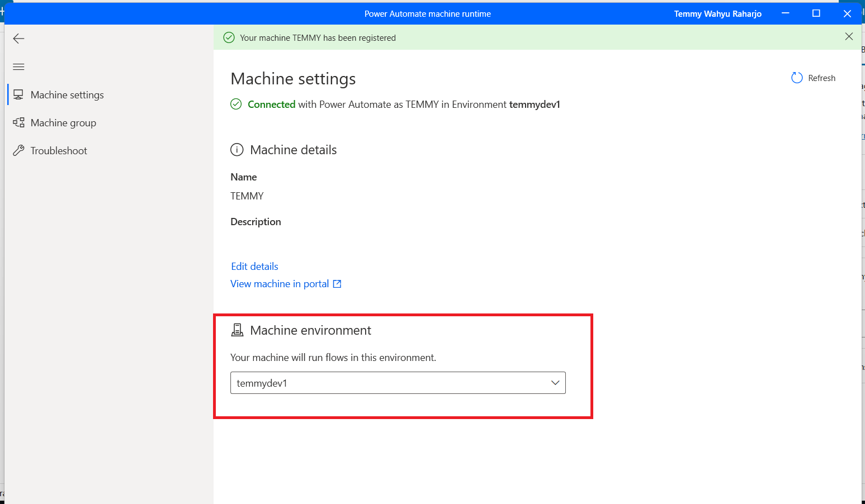Expand environment list via chevron arrow
Viewport: 865px width, 504px height.
555,383
